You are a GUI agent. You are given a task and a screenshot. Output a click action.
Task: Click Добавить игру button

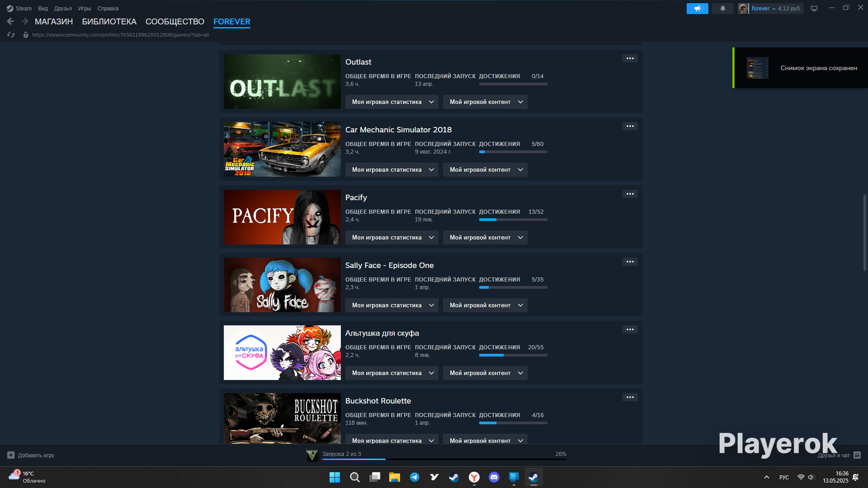(31, 455)
